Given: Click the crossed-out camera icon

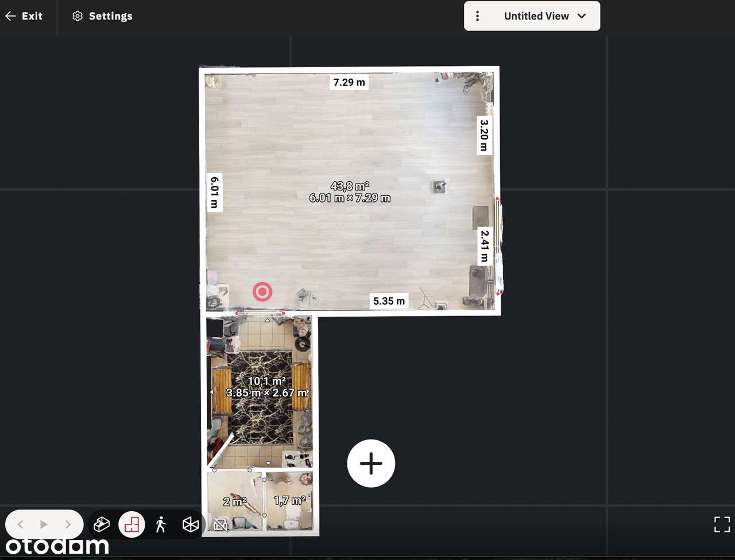Looking at the screenshot, I should pos(220,524).
